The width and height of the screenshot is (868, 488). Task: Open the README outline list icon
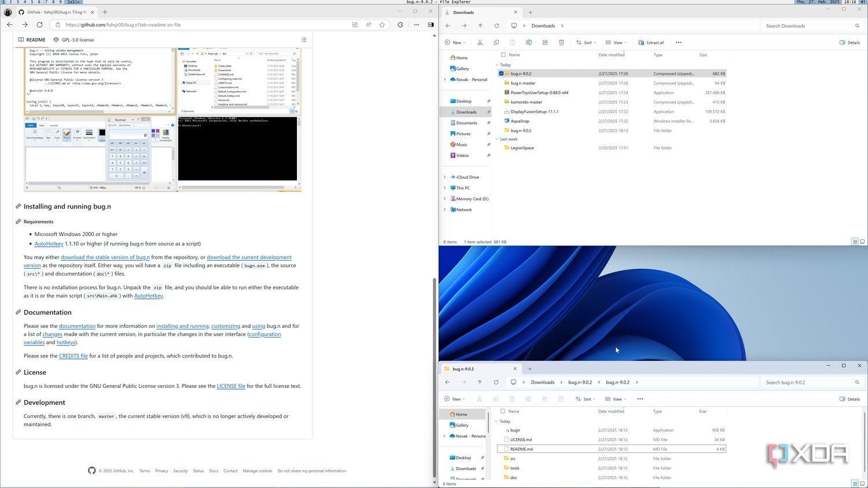(x=304, y=40)
